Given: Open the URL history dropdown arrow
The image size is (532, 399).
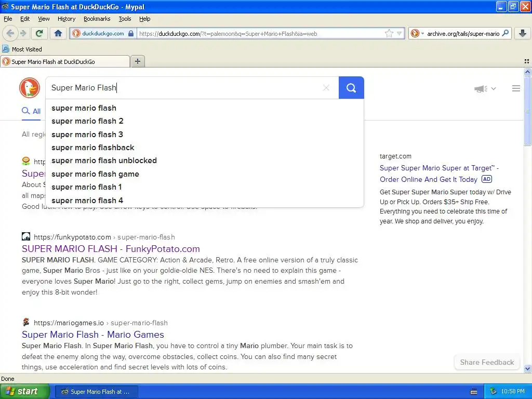Looking at the screenshot, I should [x=400, y=33].
